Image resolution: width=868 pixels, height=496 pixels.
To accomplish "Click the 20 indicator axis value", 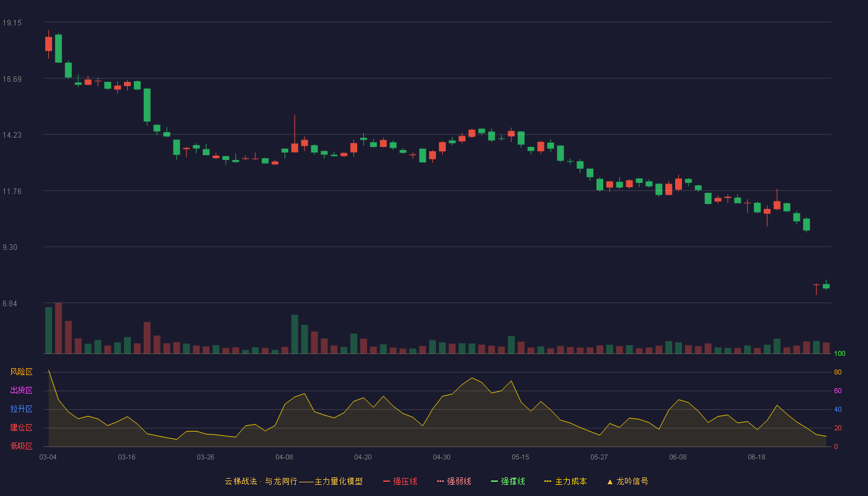I will [x=838, y=428].
